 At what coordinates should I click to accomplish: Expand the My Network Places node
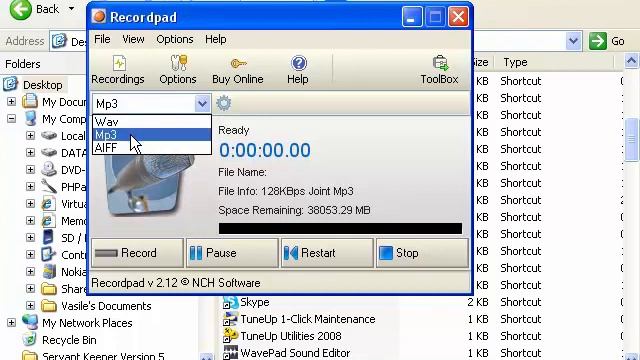(11, 323)
